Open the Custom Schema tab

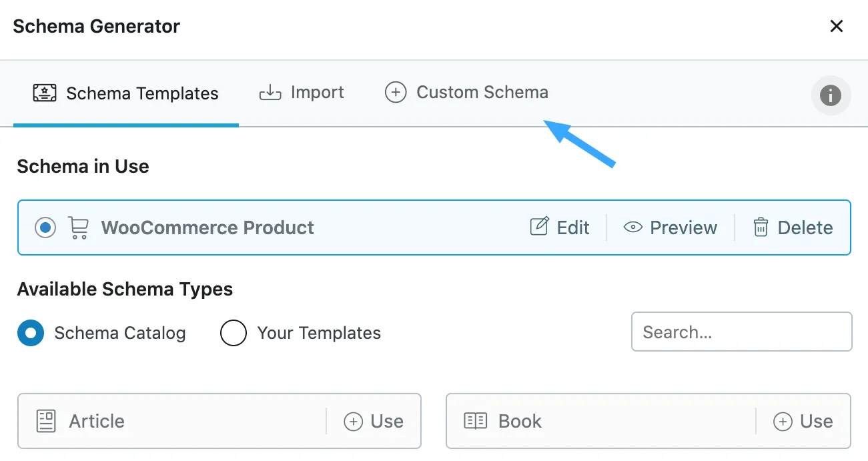tap(466, 92)
